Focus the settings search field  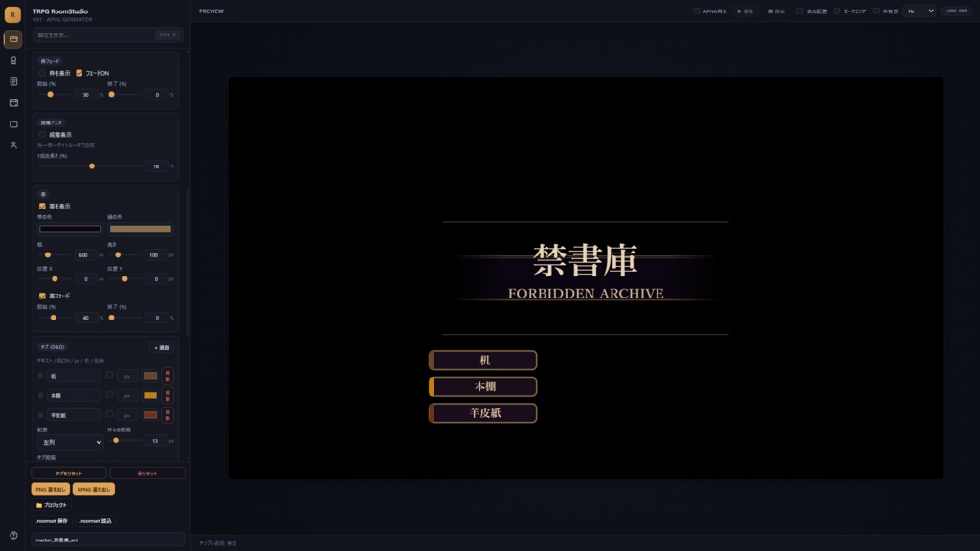107,35
